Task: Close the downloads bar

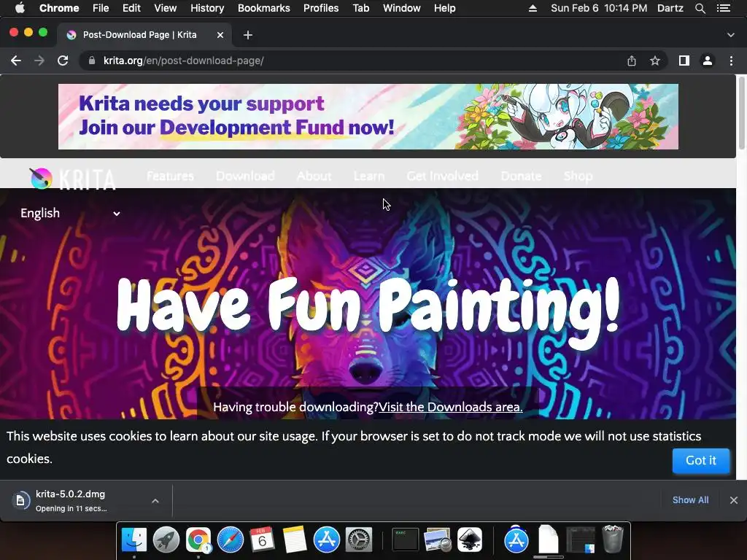Action: 734,500
